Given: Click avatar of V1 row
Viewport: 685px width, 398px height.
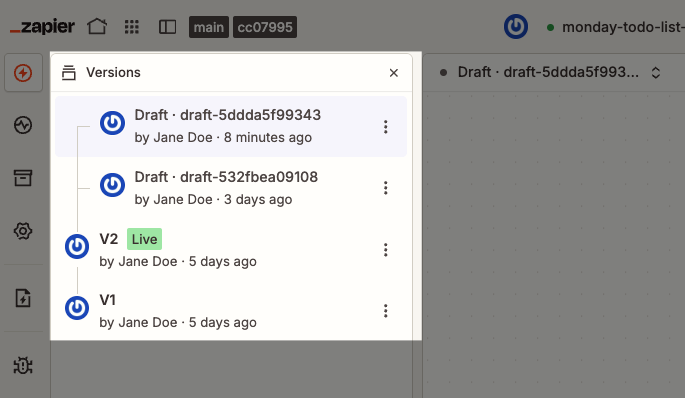Looking at the screenshot, I should (77, 308).
